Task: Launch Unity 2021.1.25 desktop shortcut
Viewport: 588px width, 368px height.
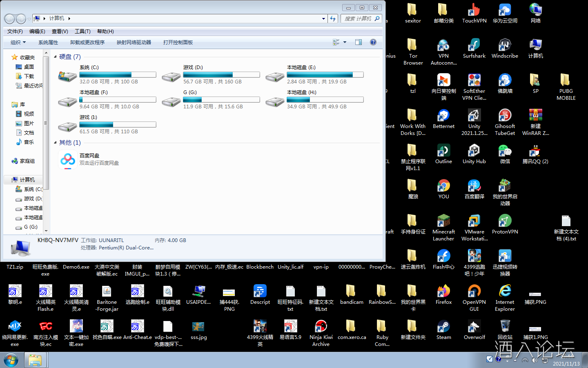Action: (x=474, y=122)
